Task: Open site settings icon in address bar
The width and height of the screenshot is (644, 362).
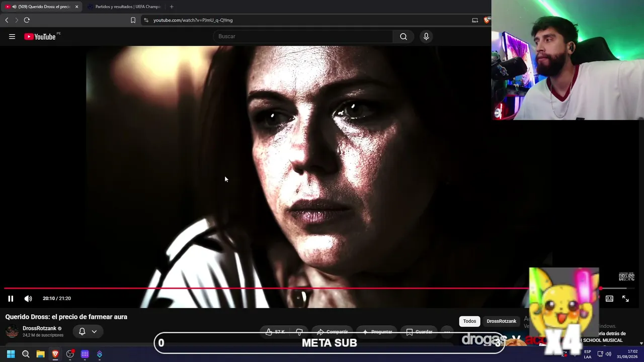Action: point(146,20)
